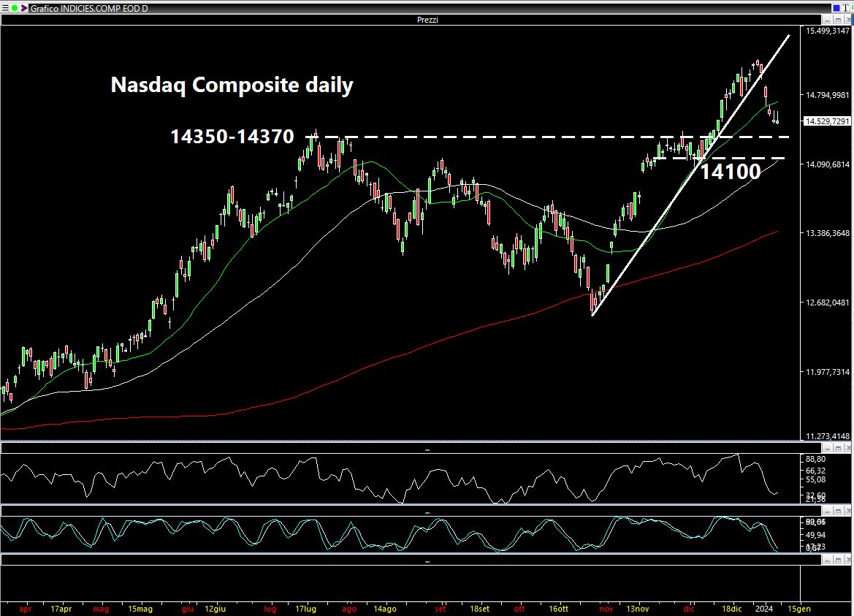The image size is (854, 616).
Task: Click the 55,08 oscillator scale value
Action: 815,479
